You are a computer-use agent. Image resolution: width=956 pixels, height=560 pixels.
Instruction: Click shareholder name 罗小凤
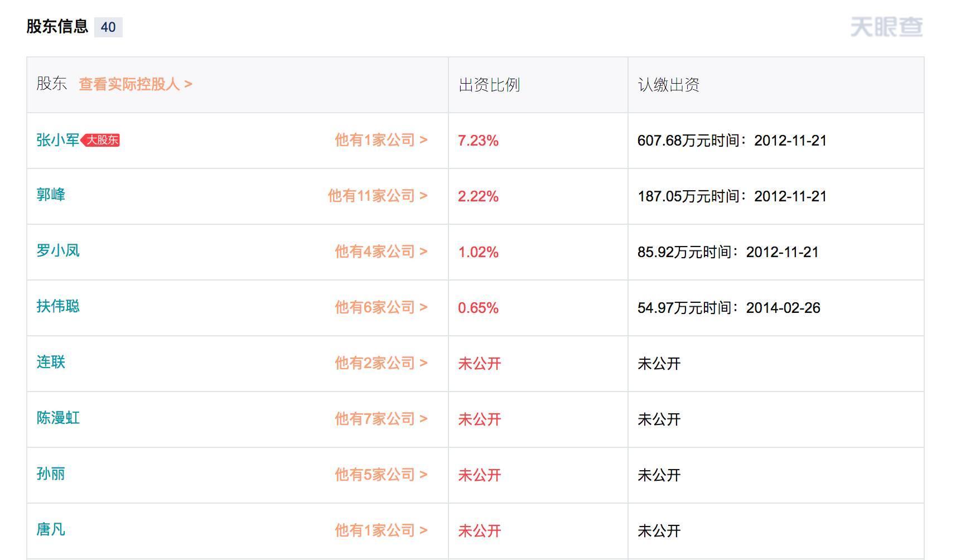pos(58,251)
